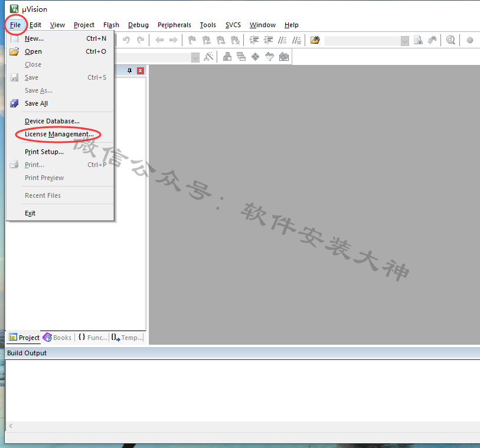Click the Manage Run-Time Environment diamond icon
The width and height of the screenshot is (480, 448).
click(255, 57)
